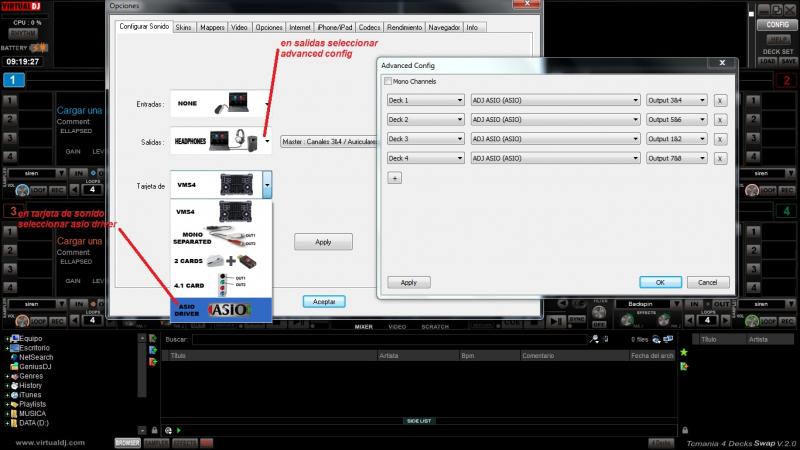Click Cancel in Advanced Config dialog
The width and height of the screenshot is (800, 450).
tap(708, 282)
